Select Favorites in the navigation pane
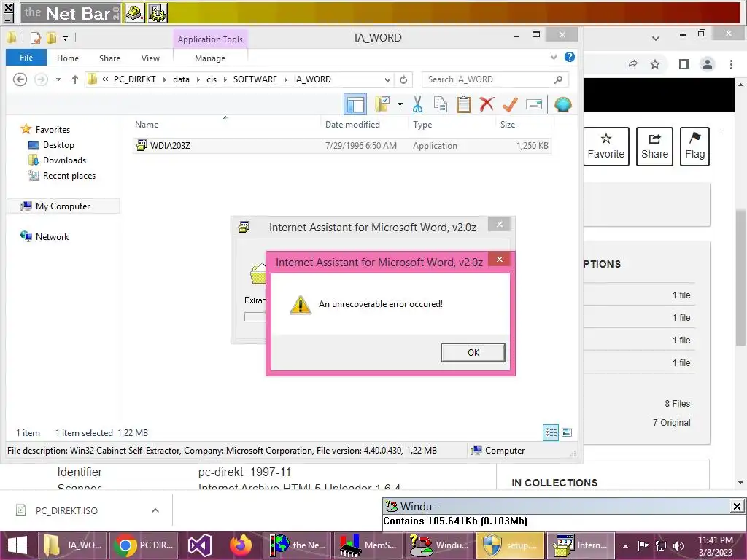 click(x=45, y=130)
